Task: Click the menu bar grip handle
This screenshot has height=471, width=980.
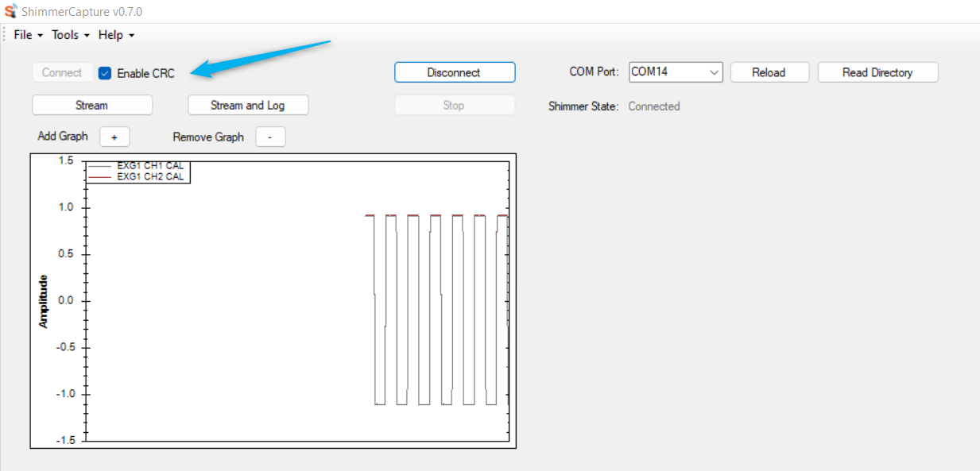Action: coord(4,35)
